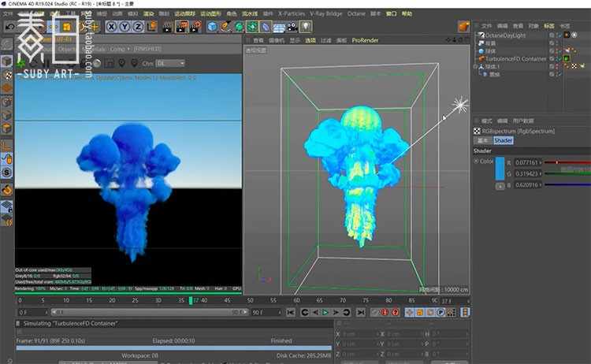Click the green Generators icon
Screen dimensions: 591x364
[x=239, y=27]
